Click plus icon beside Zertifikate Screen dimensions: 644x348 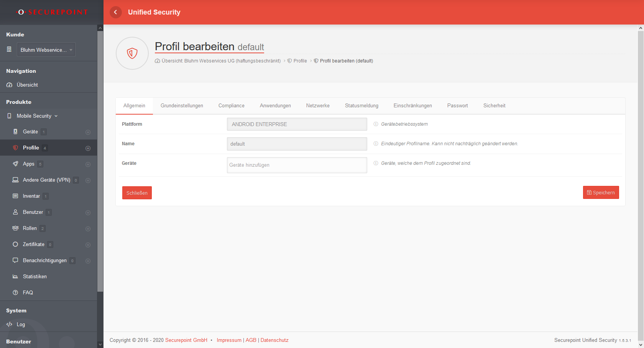pos(88,245)
